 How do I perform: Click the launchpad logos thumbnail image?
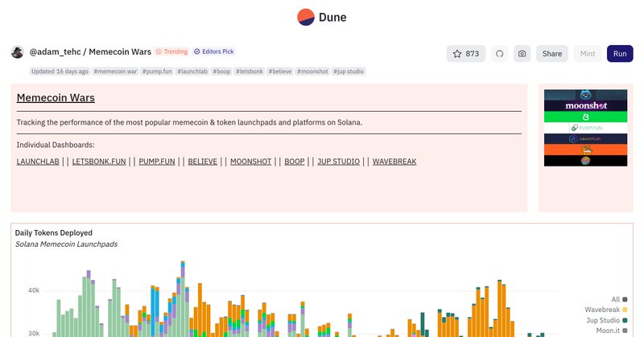point(586,128)
